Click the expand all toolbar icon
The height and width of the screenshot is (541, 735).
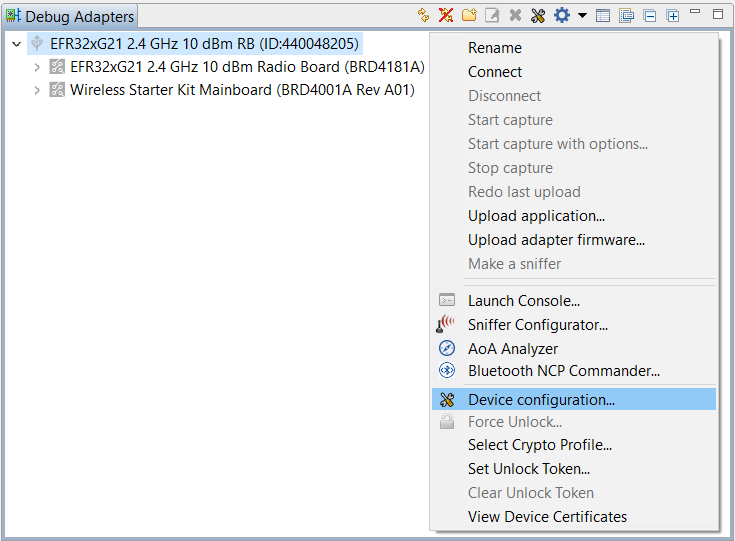tap(673, 15)
